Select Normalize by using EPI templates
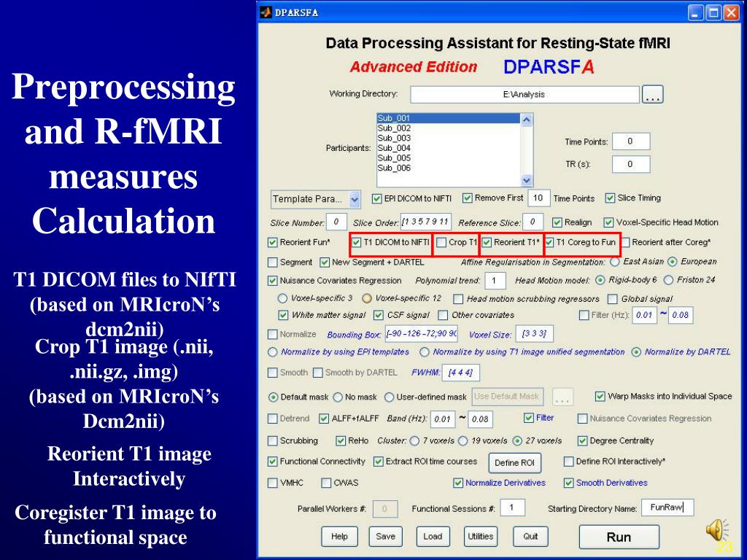 pyautogui.click(x=273, y=352)
